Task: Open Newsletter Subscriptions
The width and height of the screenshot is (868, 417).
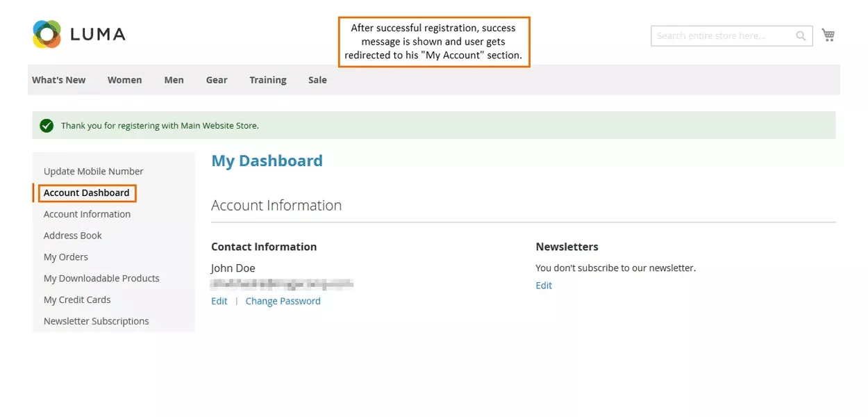Action: click(x=97, y=321)
